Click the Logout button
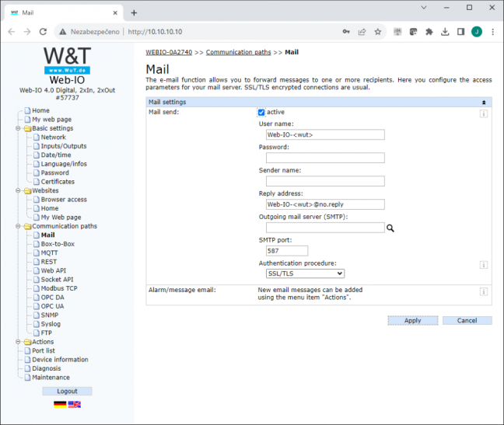The image size is (504, 425). point(67,391)
